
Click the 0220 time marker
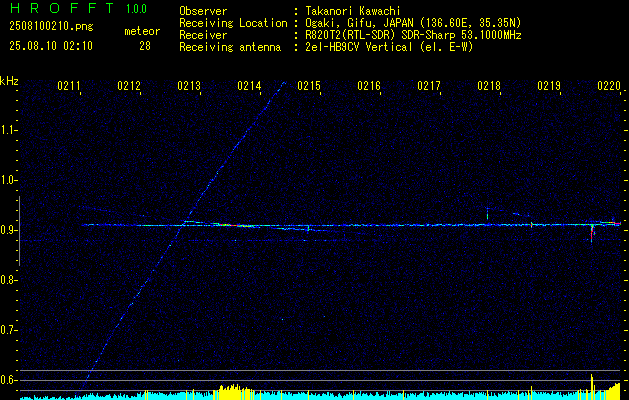pos(609,85)
